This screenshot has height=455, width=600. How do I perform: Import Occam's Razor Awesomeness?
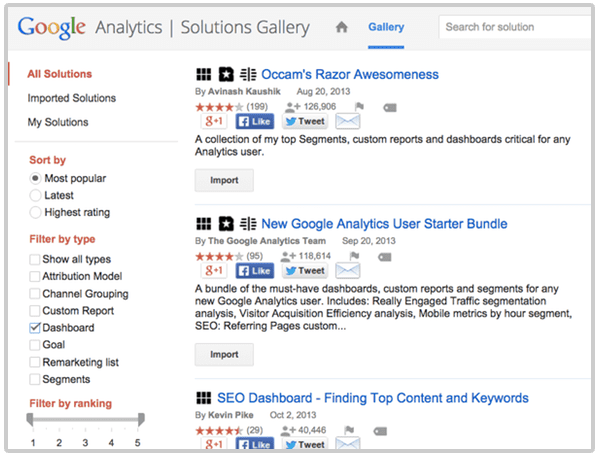pyautogui.click(x=224, y=180)
